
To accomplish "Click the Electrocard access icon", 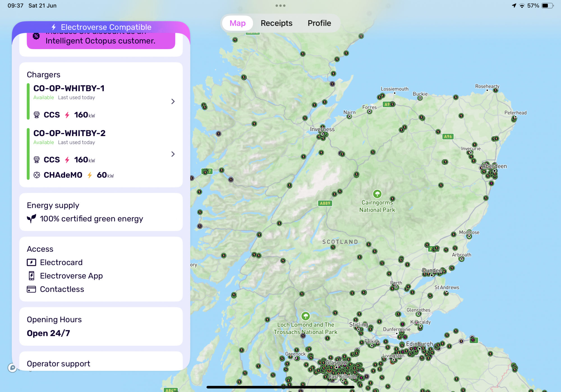I will [x=31, y=262].
